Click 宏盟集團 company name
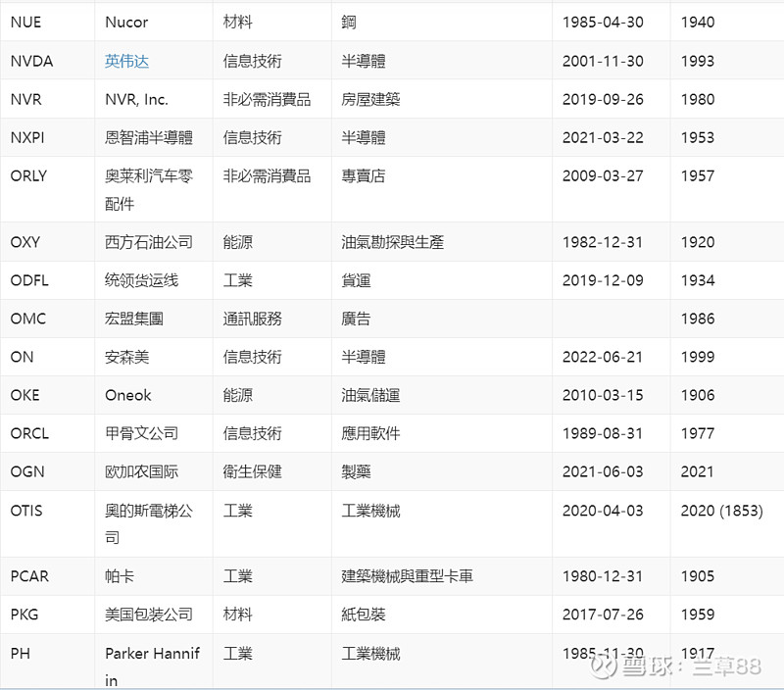The height and width of the screenshot is (690, 784). point(134,319)
